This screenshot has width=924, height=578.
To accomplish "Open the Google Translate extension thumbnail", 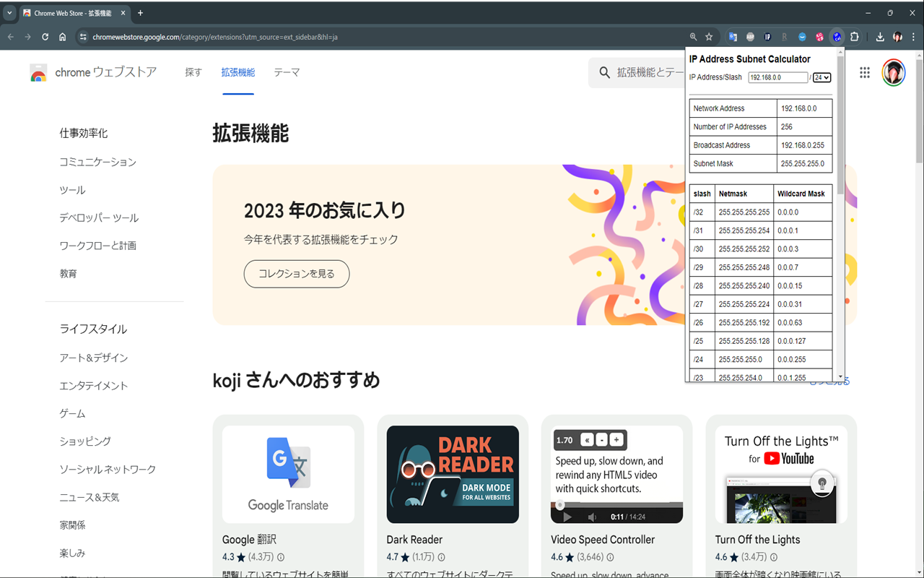I will [288, 474].
